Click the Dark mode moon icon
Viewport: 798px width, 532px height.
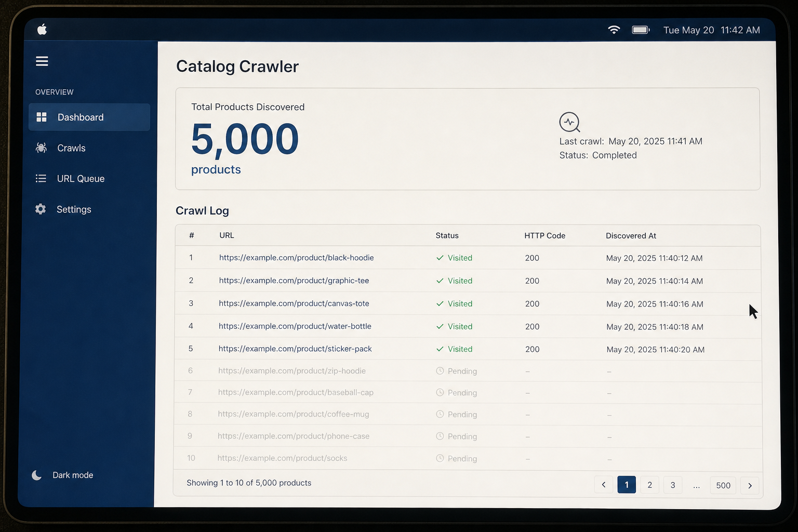[36, 475]
